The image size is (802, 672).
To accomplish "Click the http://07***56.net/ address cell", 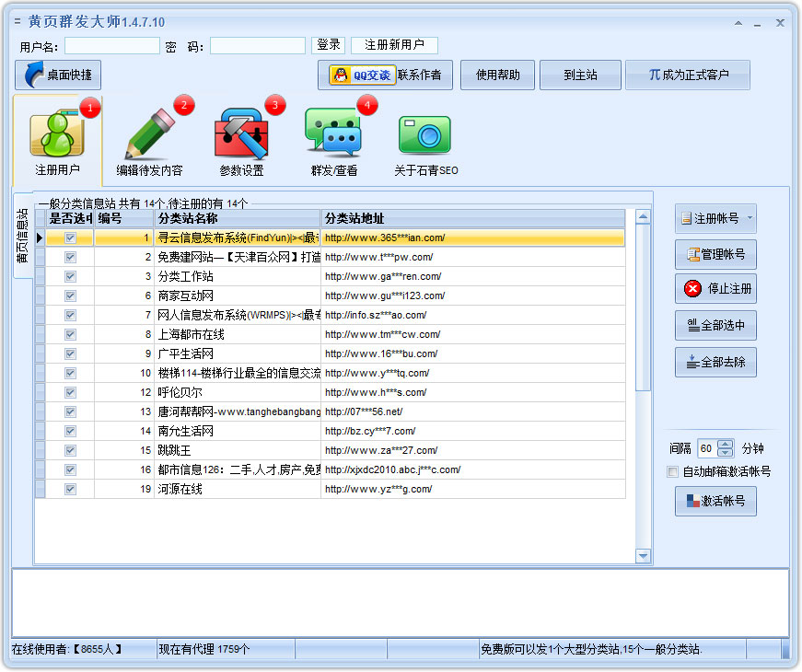I will pyautogui.click(x=473, y=411).
